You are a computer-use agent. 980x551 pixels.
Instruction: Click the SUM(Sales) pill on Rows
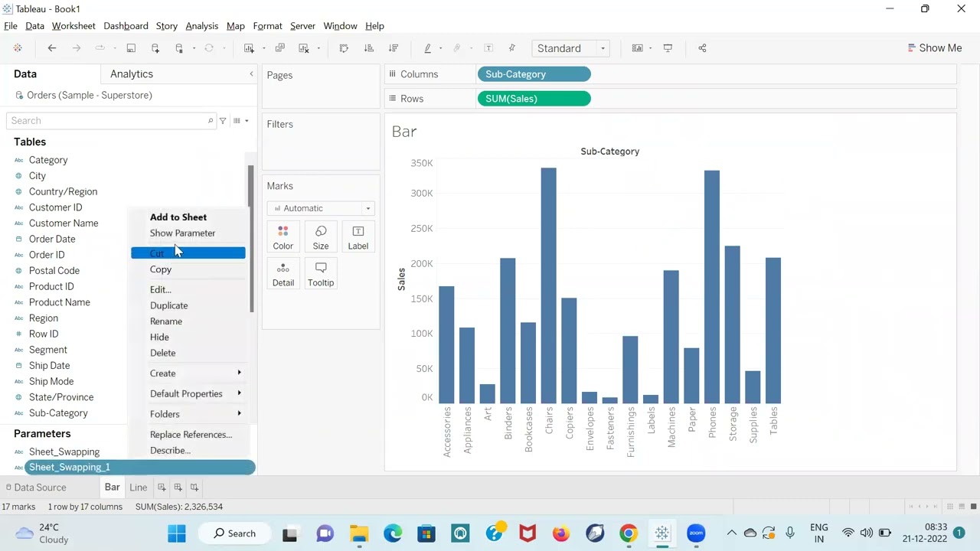pos(534,99)
